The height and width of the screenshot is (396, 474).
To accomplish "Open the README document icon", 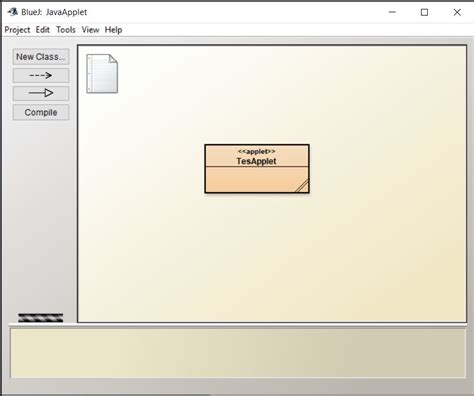I will pyautogui.click(x=102, y=73).
